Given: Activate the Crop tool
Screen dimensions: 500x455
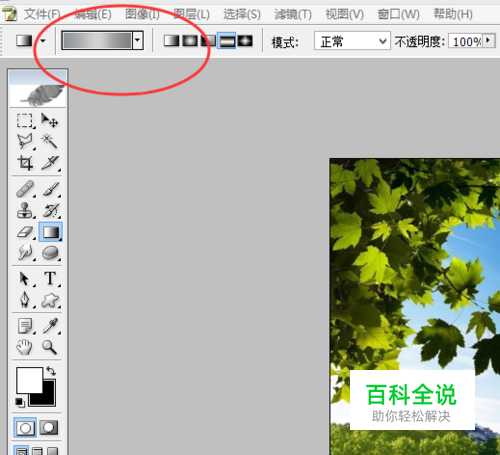Looking at the screenshot, I should 25,163.
